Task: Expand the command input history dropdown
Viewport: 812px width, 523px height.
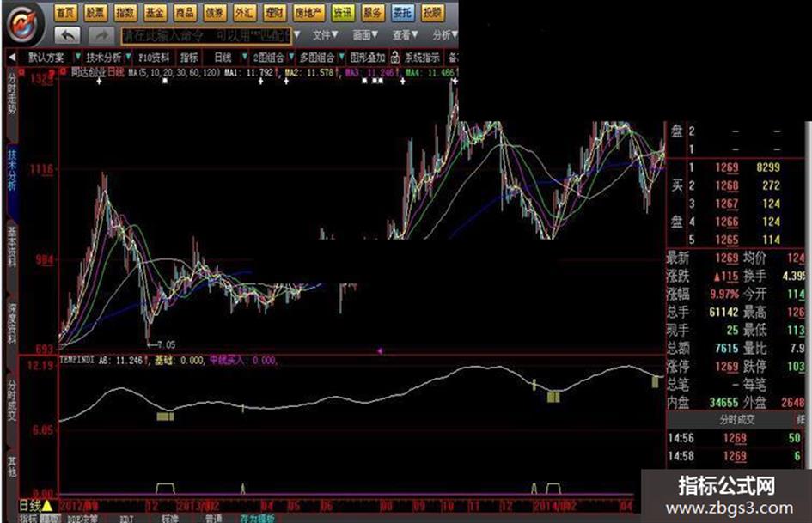Action: (296, 35)
